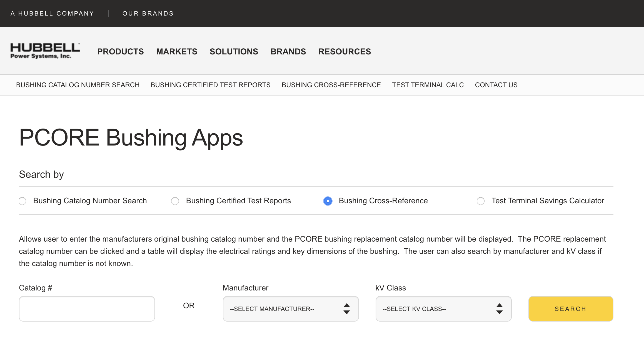644x346 pixels.
Task: Open the Solutions menu item
Action: coord(234,52)
